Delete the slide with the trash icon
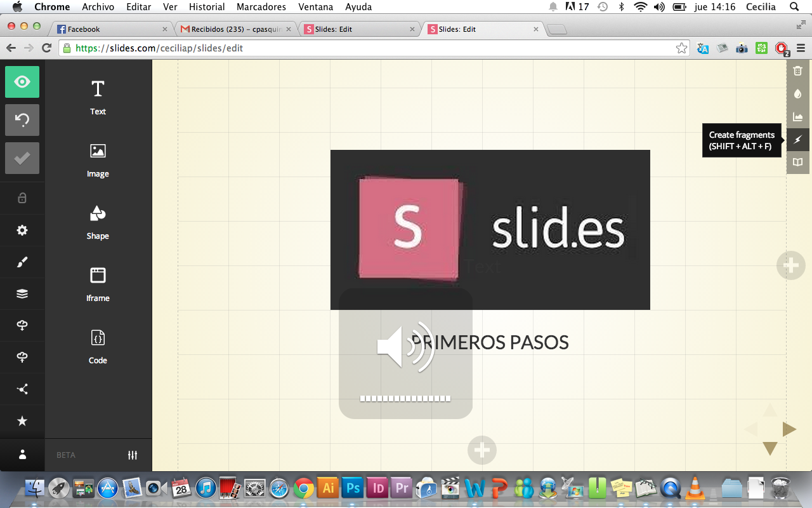 798,71
